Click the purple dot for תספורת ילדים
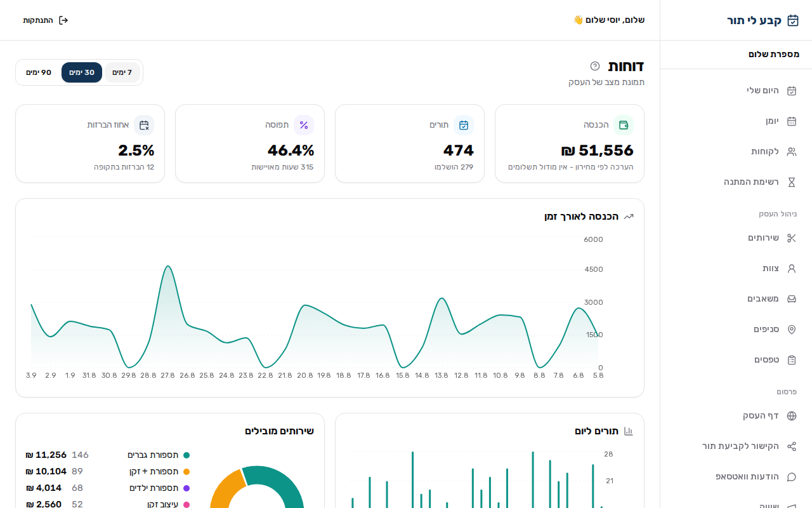Viewport: 812px width, 508px height. click(x=187, y=488)
